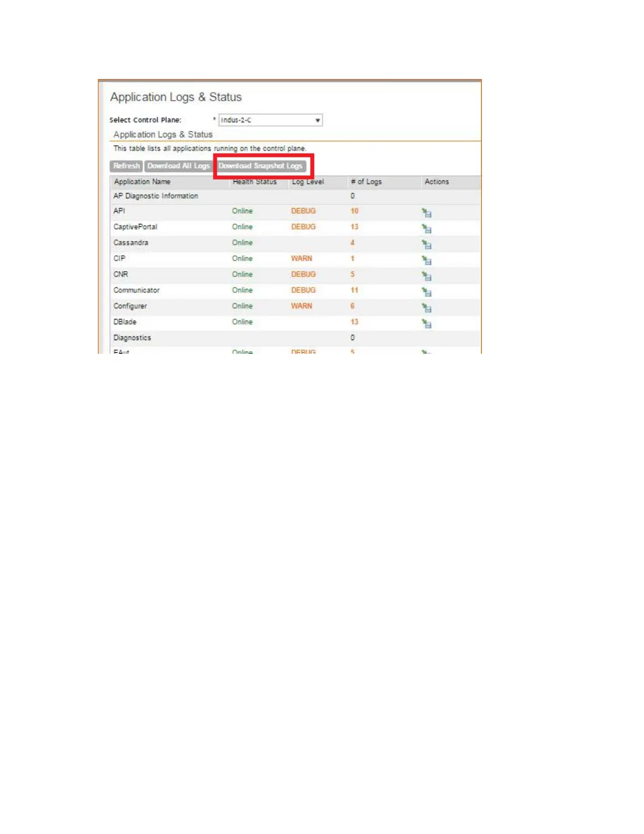This screenshot has height=834, width=644.
Task: Click log count 1 for CIP
Action: tap(353, 259)
